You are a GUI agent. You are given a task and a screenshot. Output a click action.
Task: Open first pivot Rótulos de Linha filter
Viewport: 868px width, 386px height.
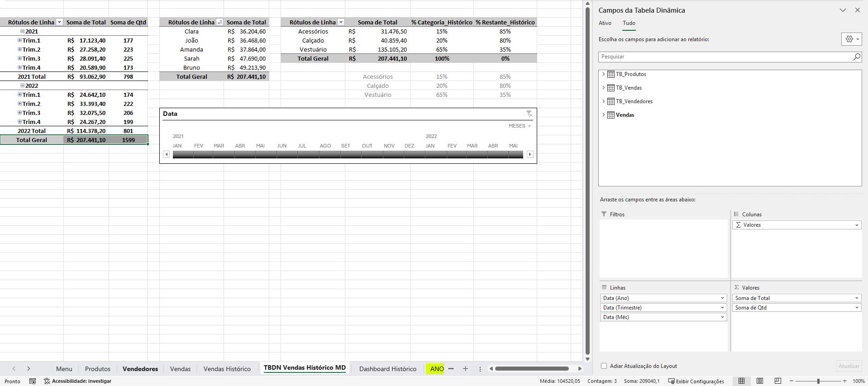[x=59, y=22]
